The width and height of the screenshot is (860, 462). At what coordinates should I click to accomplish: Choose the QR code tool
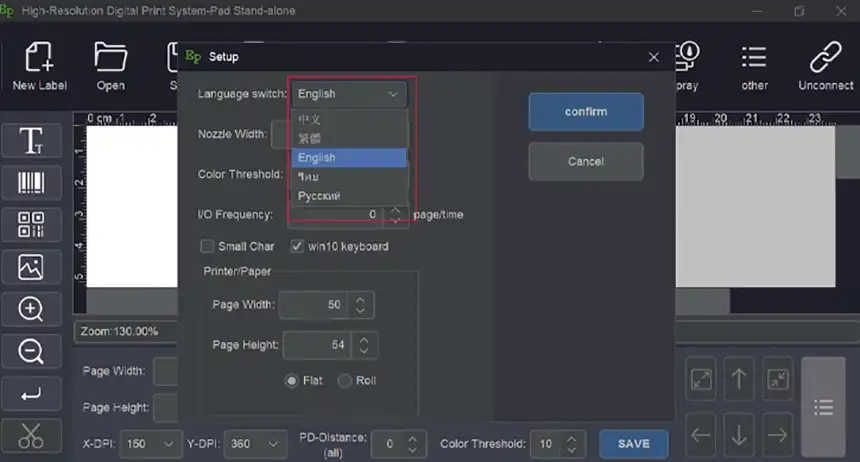click(31, 225)
